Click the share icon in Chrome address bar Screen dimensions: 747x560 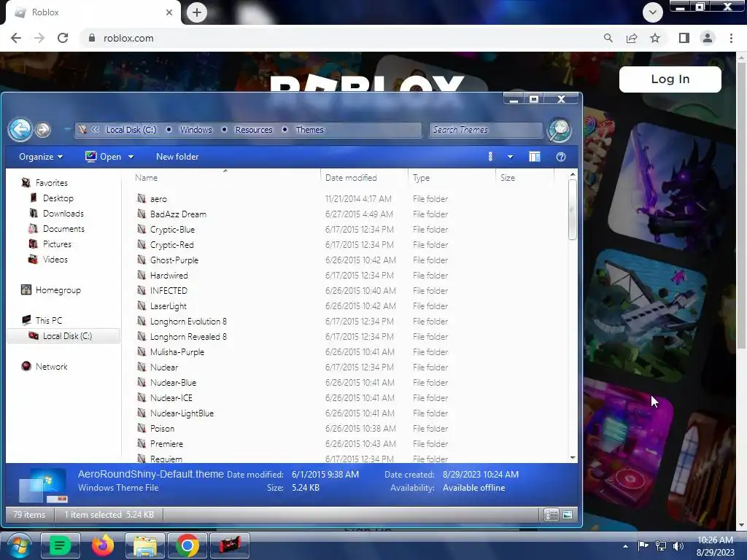pos(632,38)
